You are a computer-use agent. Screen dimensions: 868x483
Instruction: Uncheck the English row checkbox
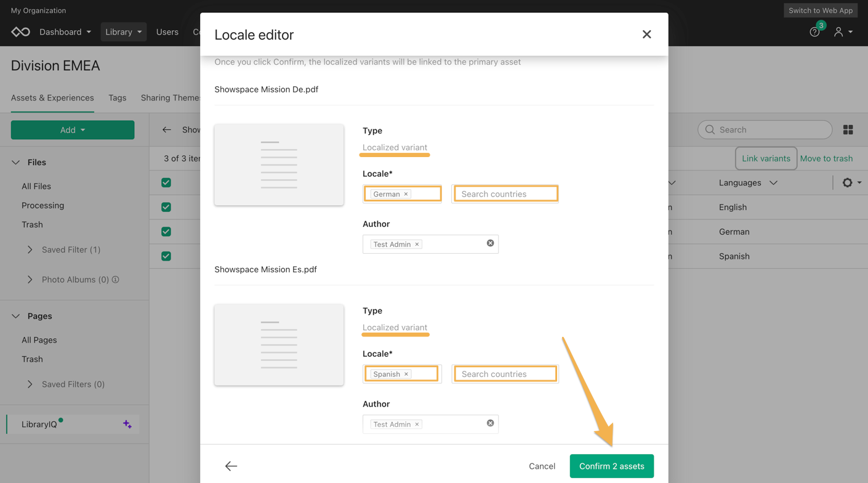166,207
